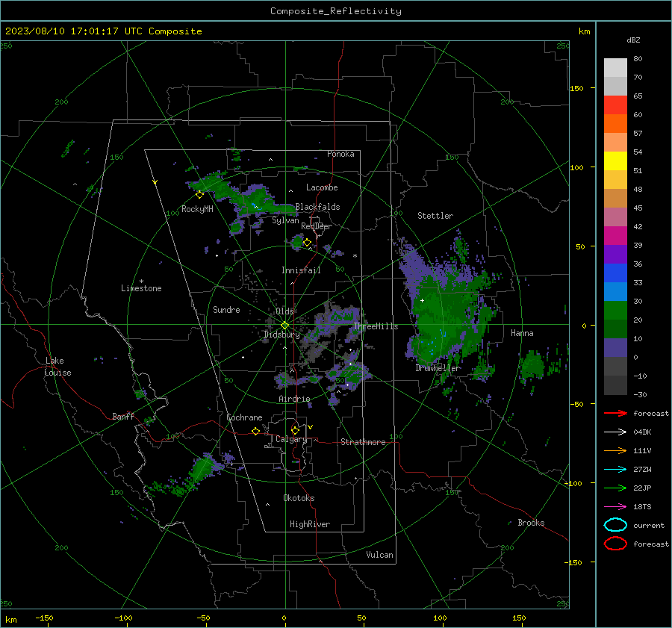
Task: Click the Strathmore label
Action: click(x=363, y=442)
